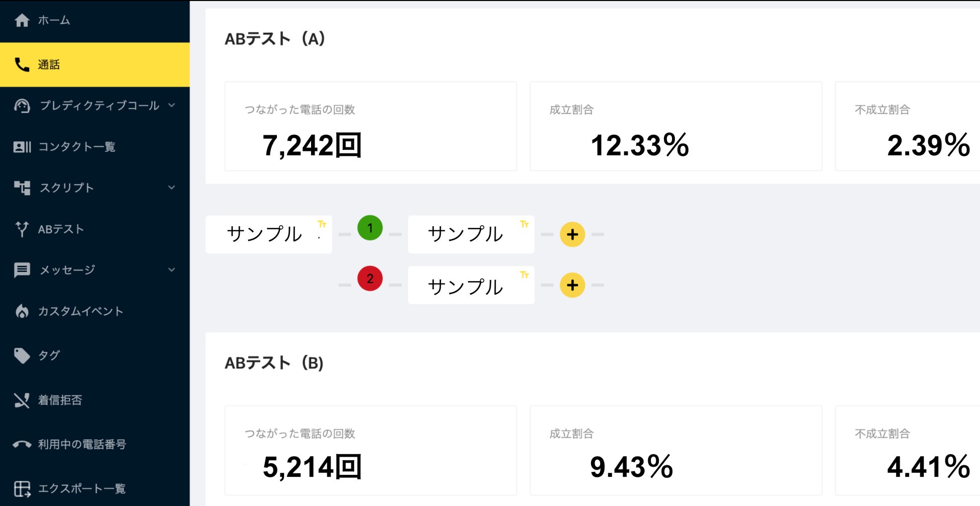
Task: Select the green branch 1 circle
Action: pyautogui.click(x=370, y=228)
